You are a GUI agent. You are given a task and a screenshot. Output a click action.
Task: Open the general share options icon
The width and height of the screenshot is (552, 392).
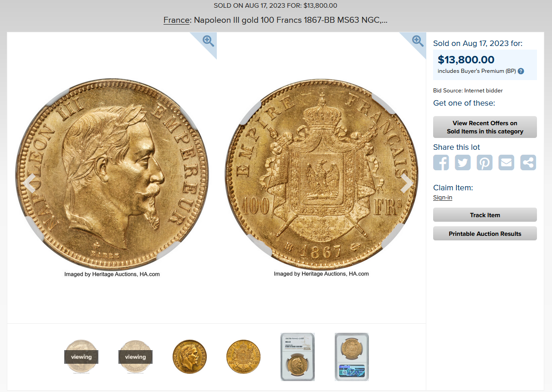(528, 163)
